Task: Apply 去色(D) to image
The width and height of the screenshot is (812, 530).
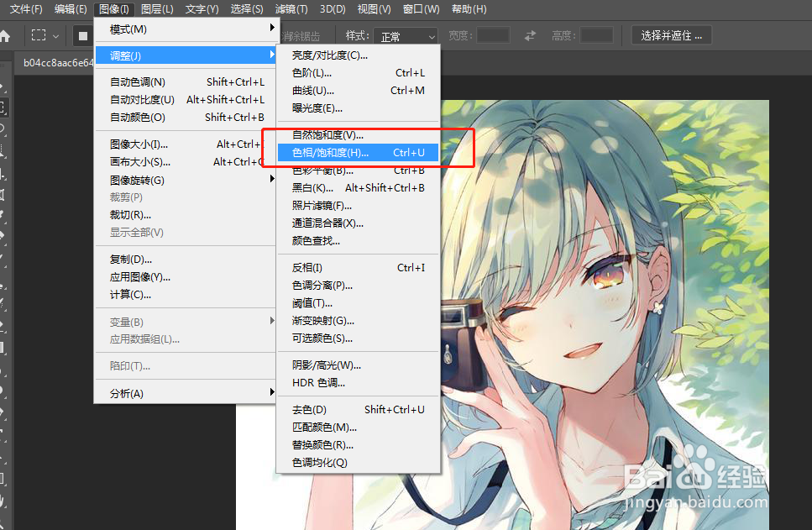Action: (359, 409)
